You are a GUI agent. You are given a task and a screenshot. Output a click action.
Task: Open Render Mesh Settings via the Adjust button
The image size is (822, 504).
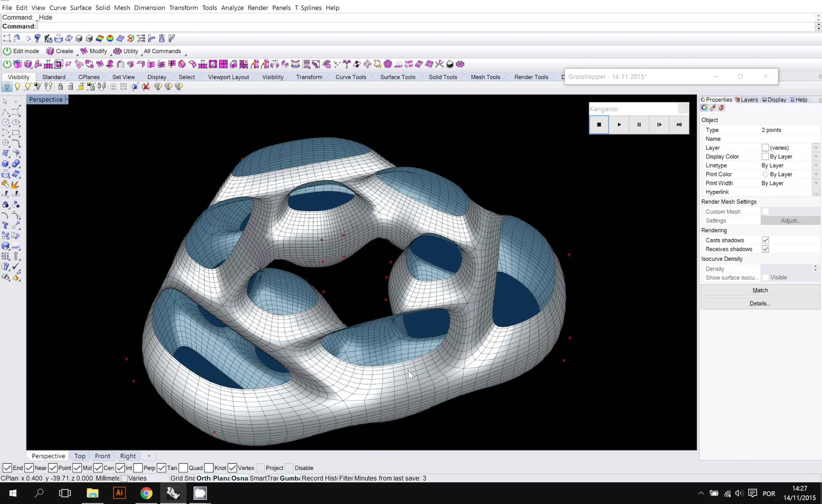coord(790,220)
